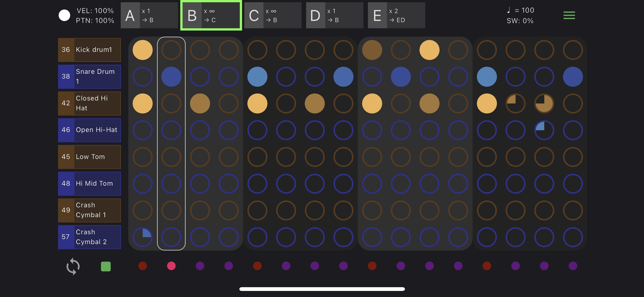Tap the step 5 red marker dot
This screenshot has width=644, height=297.
click(257, 266)
